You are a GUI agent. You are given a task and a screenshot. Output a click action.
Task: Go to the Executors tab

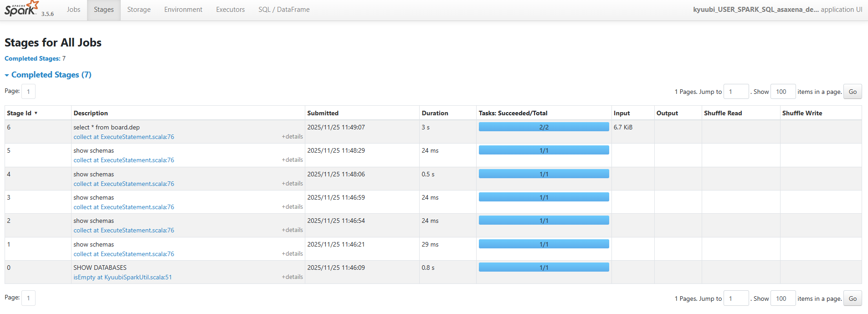[230, 10]
